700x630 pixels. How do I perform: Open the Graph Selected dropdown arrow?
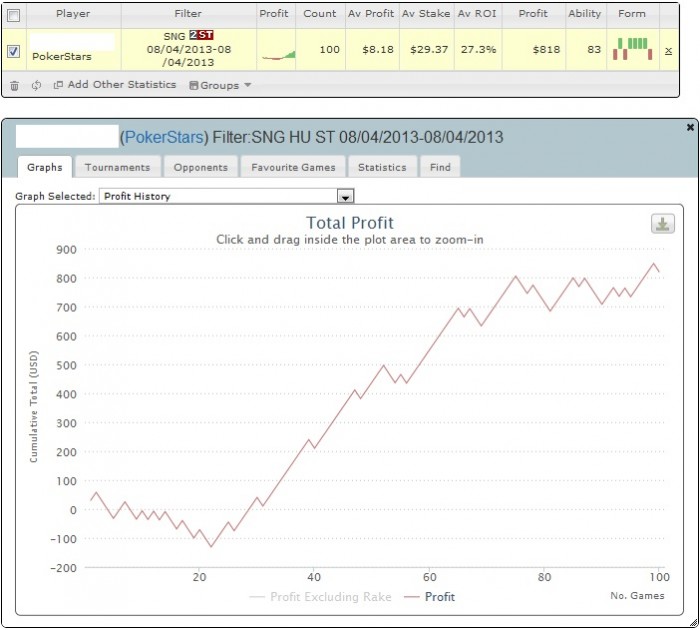pyautogui.click(x=346, y=196)
